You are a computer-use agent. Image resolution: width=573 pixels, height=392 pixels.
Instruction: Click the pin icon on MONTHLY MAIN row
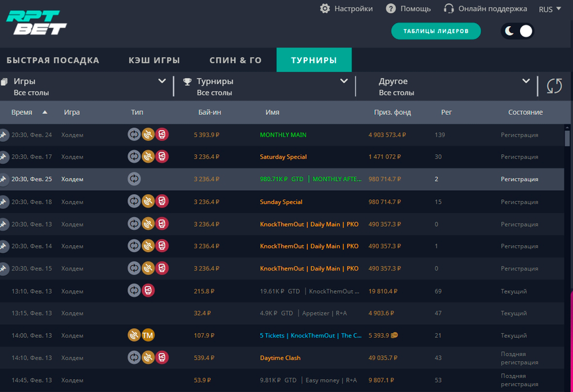tap(3, 135)
